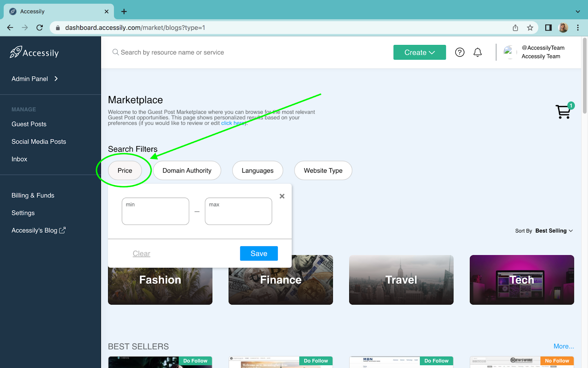Clear the price filter
588x368 pixels.
(x=141, y=254)
